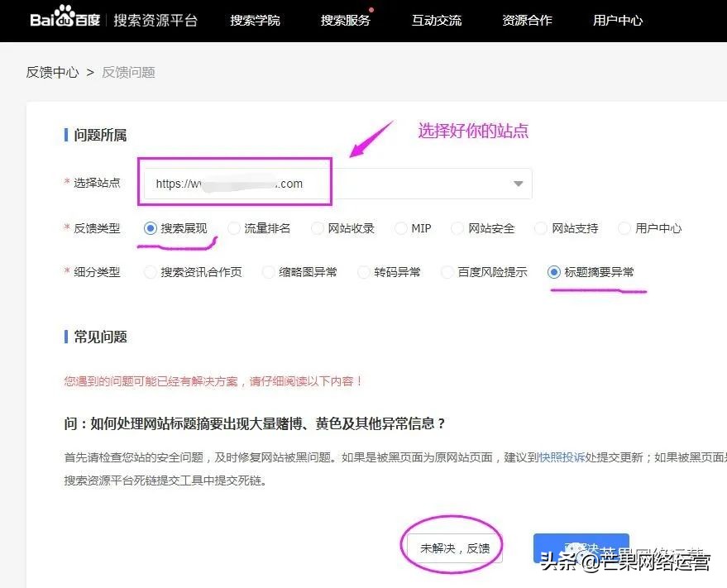Open the 搜索学院 menu

coord(256,21)
